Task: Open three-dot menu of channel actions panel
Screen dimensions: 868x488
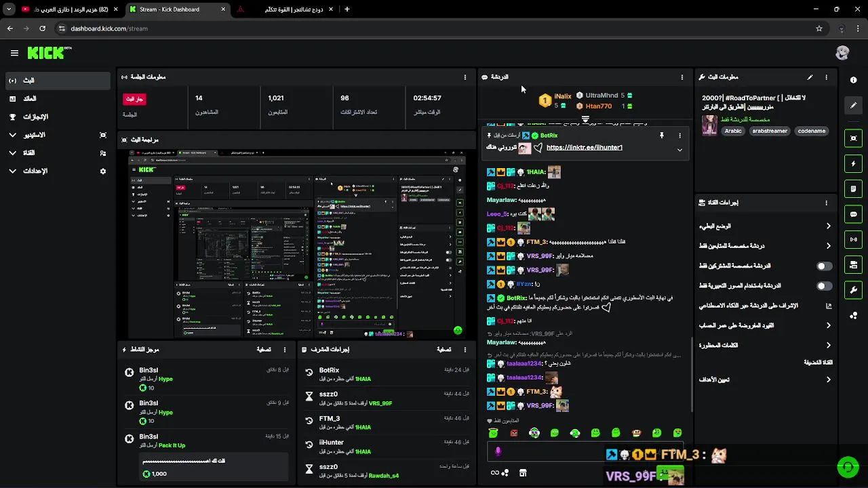Action: point(826,203)
